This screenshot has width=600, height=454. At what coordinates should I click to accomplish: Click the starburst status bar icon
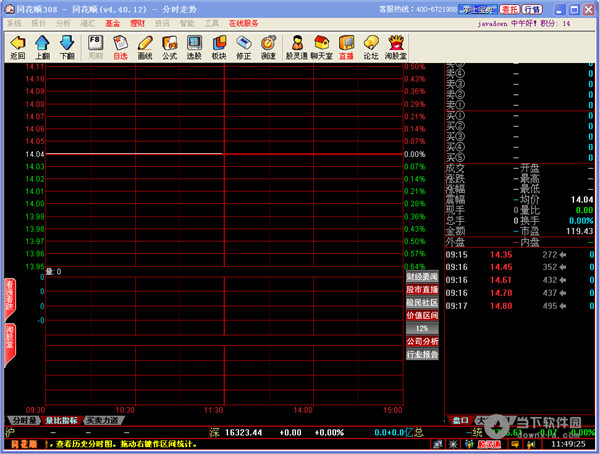click(x=453, y=444)
